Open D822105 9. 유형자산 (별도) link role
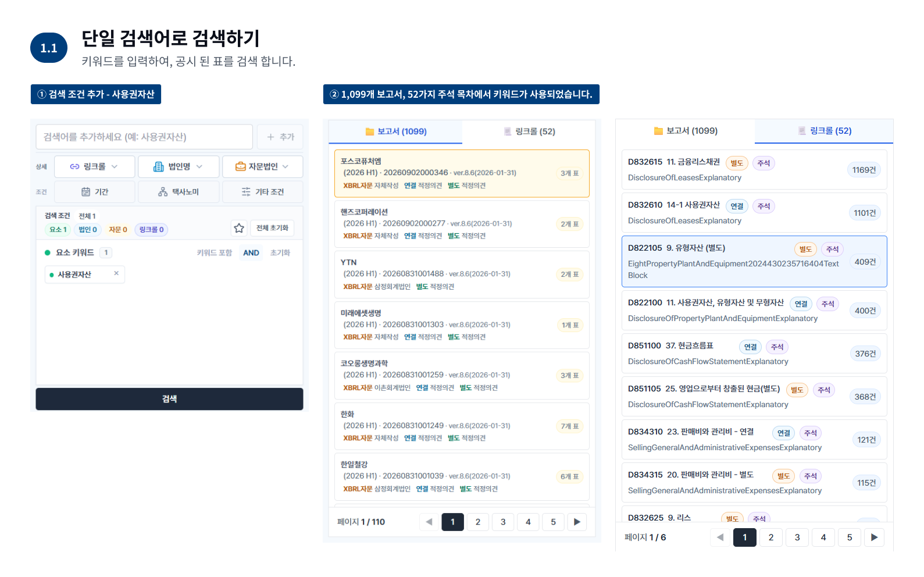The height and width of the screenshot is (577, 924). tap(754, 261)
